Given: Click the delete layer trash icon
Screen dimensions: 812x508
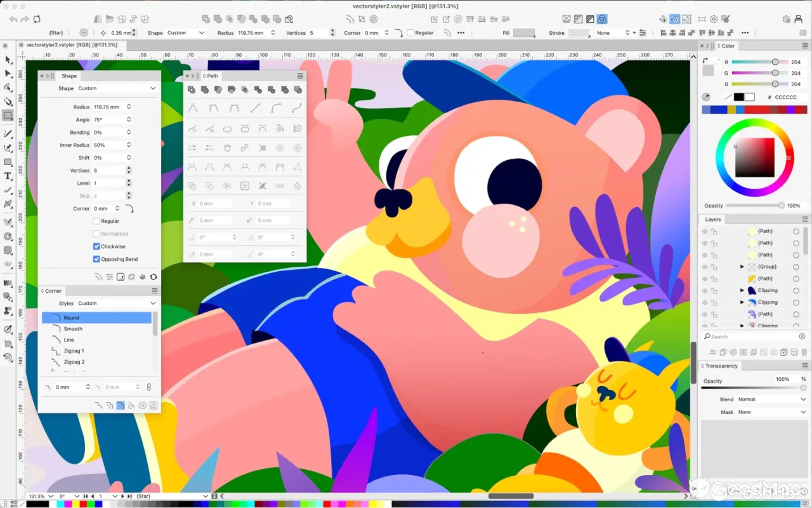Looking at the screenshot, I should pos(804,352).
